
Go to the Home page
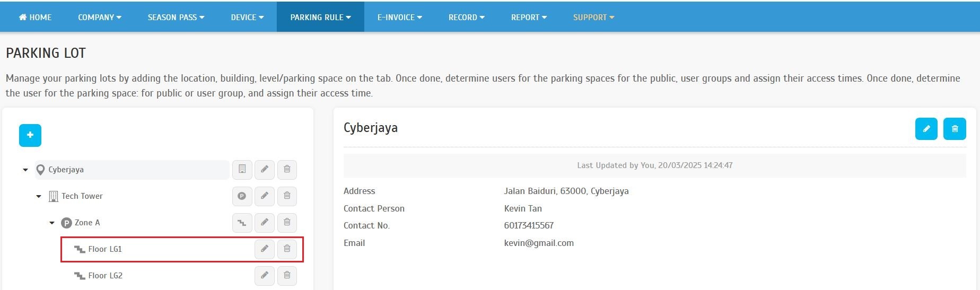[x=36, y=17]
